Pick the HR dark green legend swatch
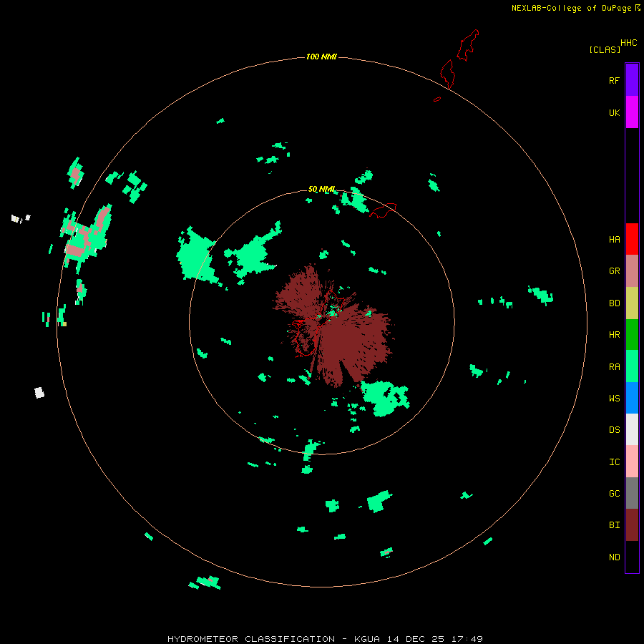 632,335
